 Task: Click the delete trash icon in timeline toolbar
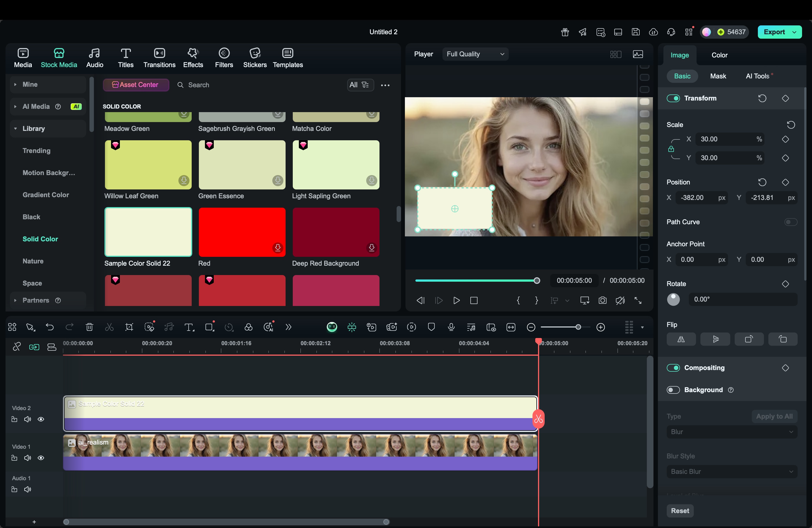(89, 327)
